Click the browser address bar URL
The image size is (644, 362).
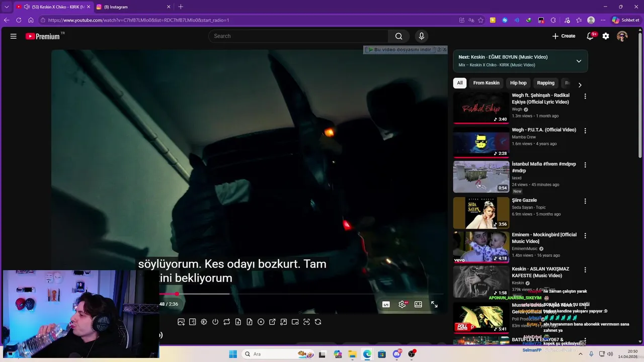point(138,20)
